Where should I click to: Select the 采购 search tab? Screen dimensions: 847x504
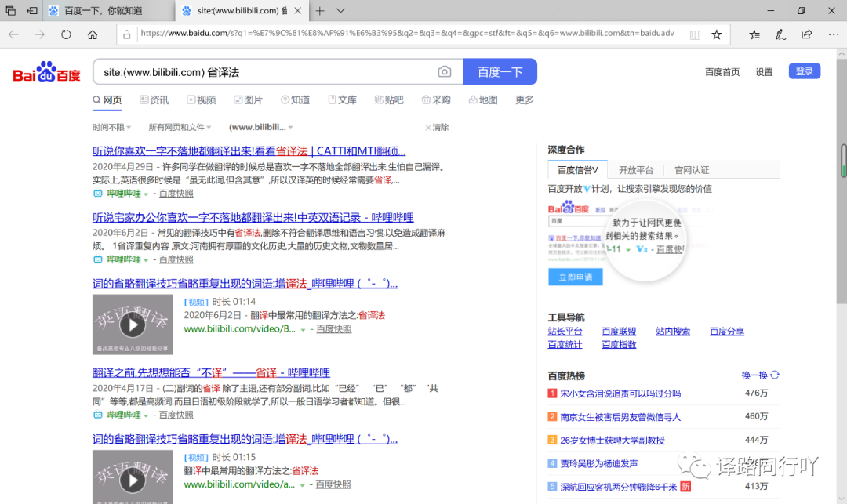[436, 100]
